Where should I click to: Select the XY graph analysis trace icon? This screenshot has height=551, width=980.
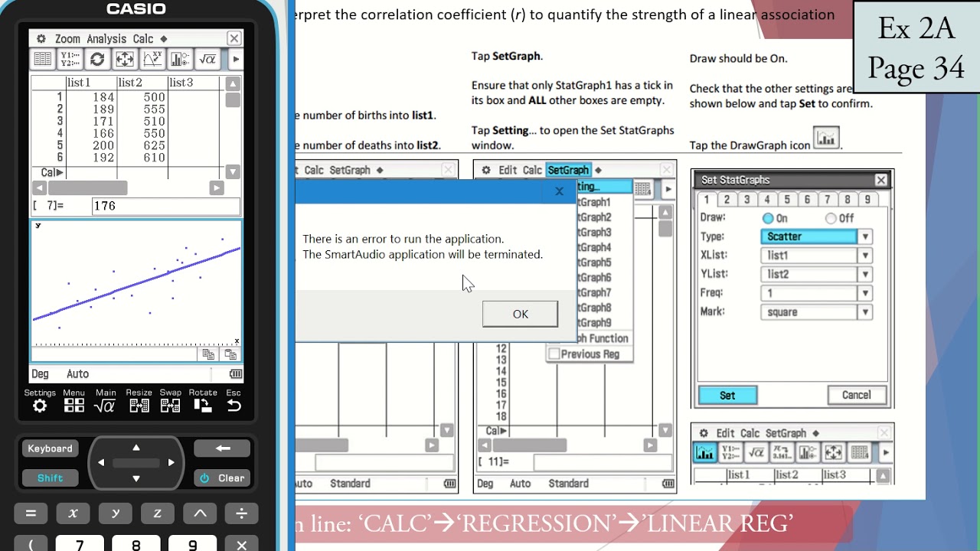[152, 59]
